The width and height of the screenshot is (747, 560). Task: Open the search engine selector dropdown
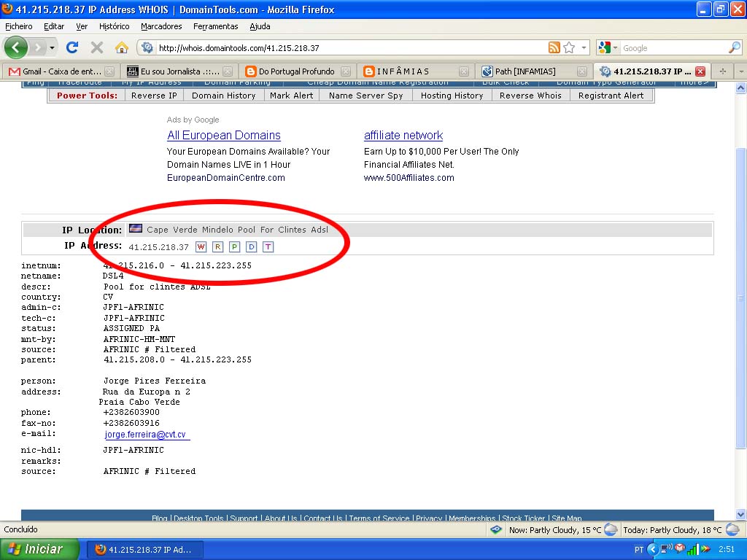pyautogui.click(x=608, y=47)
